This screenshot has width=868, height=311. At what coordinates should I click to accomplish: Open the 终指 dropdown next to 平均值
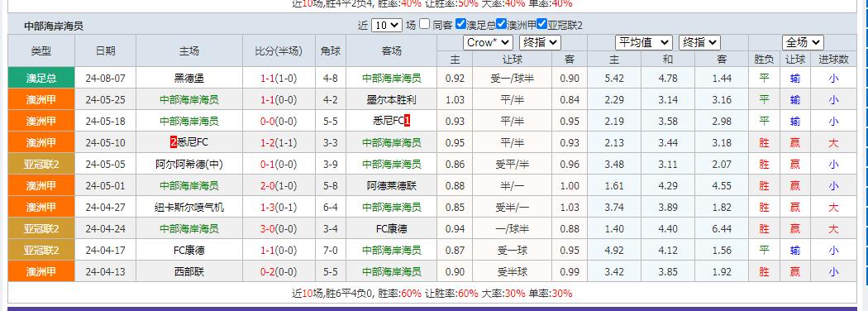pyautogui.click(x=699, y=43)
